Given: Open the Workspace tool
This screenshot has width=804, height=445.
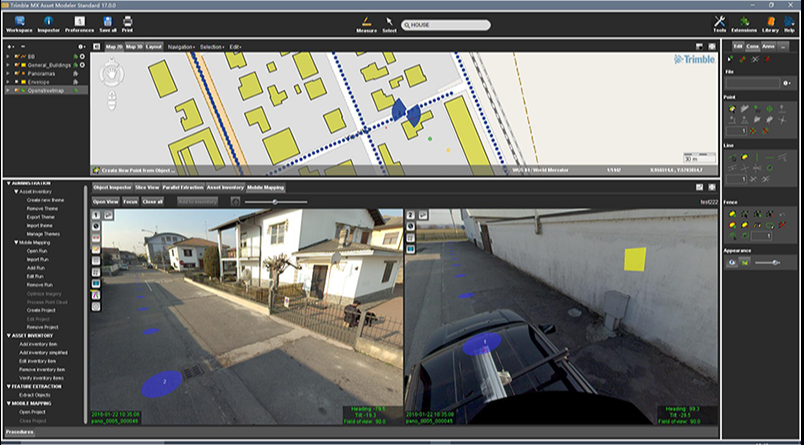Looking at the screenshot, I should (x=19, y=24).
